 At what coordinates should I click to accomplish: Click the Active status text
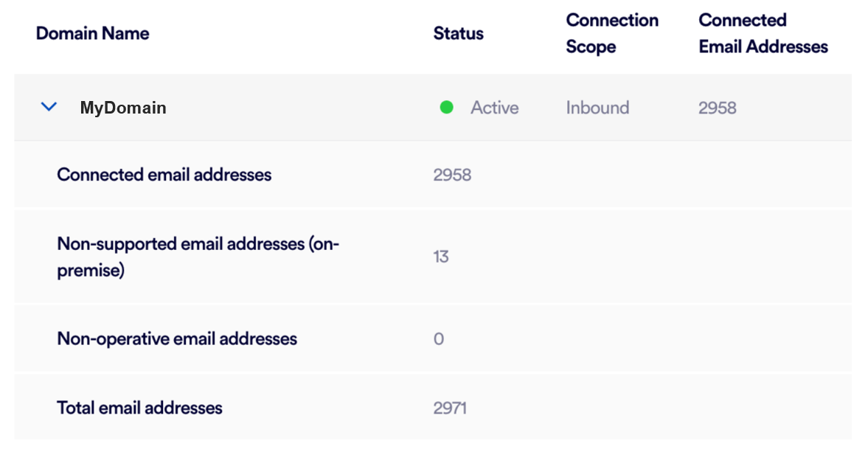point(494,108)
